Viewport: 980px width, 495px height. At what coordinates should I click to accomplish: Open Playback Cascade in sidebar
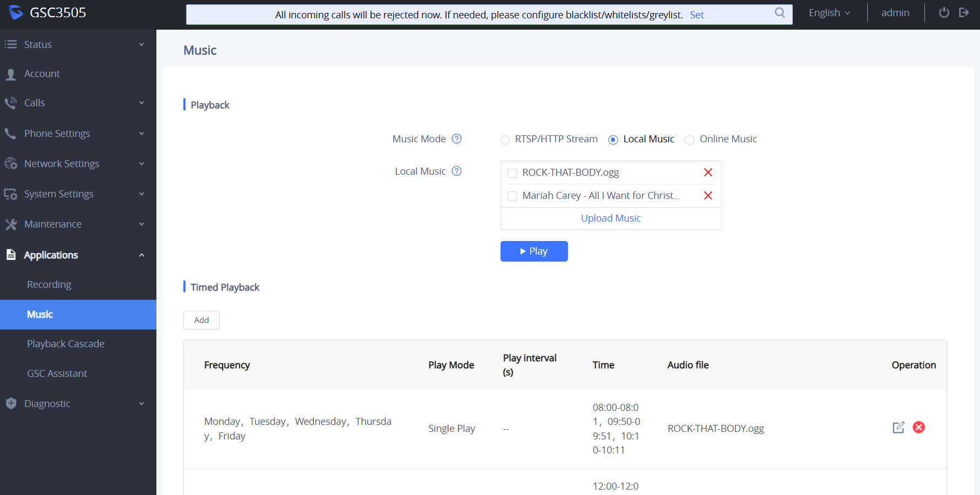[x=66, y=343]
